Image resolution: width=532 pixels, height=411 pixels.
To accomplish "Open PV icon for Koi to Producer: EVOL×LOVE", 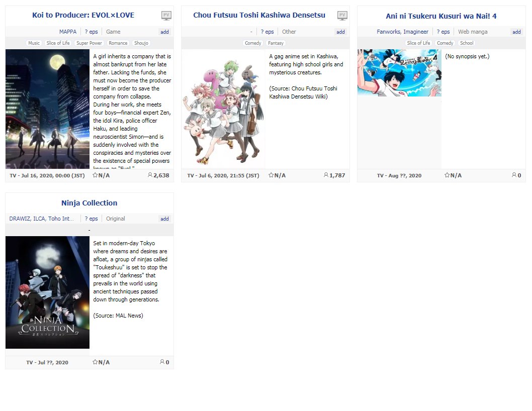I will point(166,15).
